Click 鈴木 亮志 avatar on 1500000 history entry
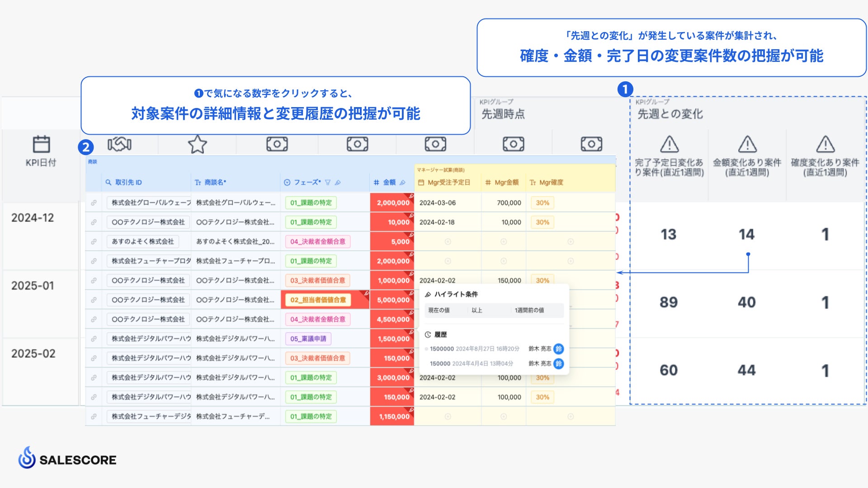The height and width of the screenshot is (488, 868). (x=559, y=349)
